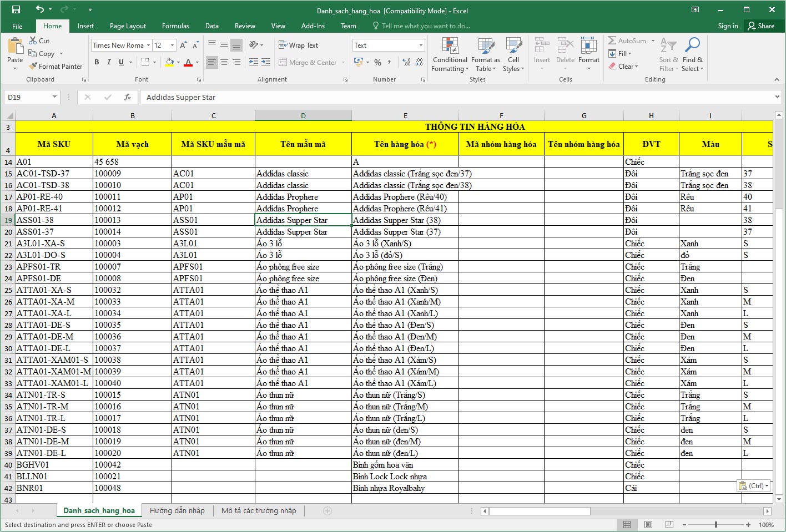This screenshot has height=532, width=786.
Task: Click the AutoSum sigma icon
Action: (x=612, y=40)
